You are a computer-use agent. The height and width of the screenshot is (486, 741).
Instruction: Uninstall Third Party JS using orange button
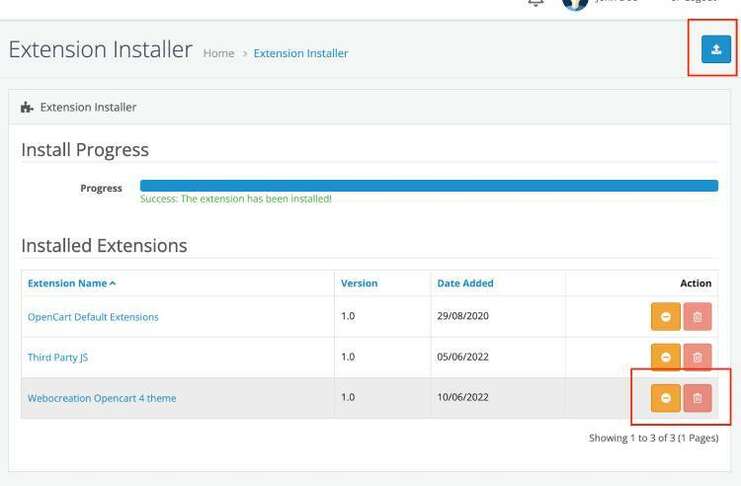tap(665, 357)
